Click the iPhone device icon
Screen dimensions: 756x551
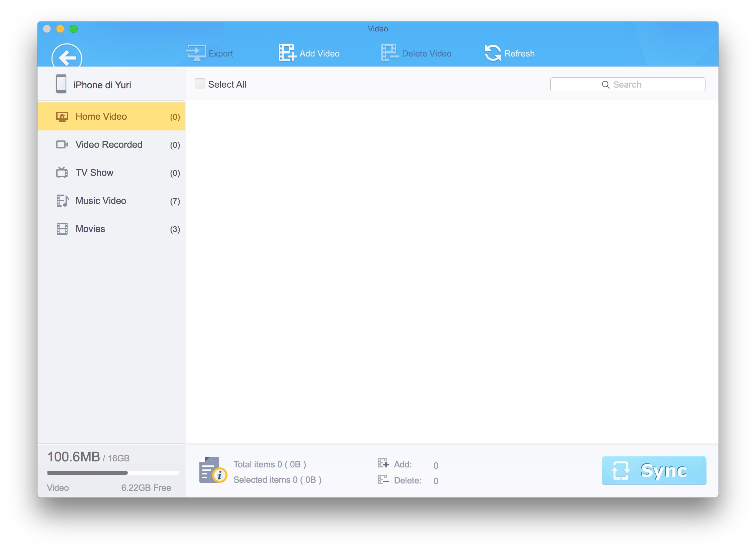pyautogui.click(x=61, y=84)
